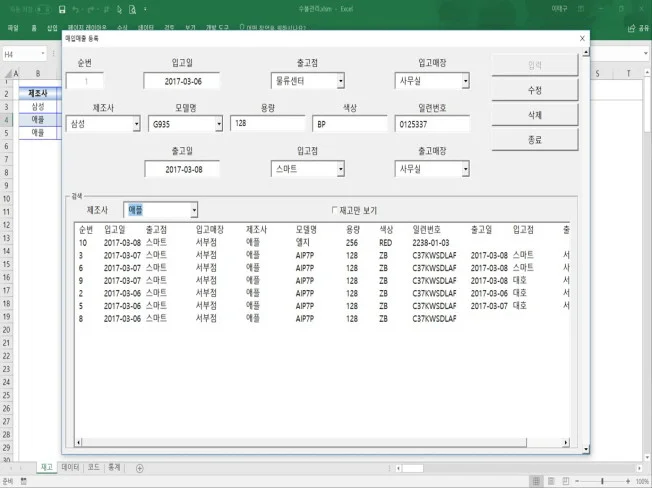652x488 pixels.
Task: Select Normal view icon in status bar
Action: (x=537, y=481)
